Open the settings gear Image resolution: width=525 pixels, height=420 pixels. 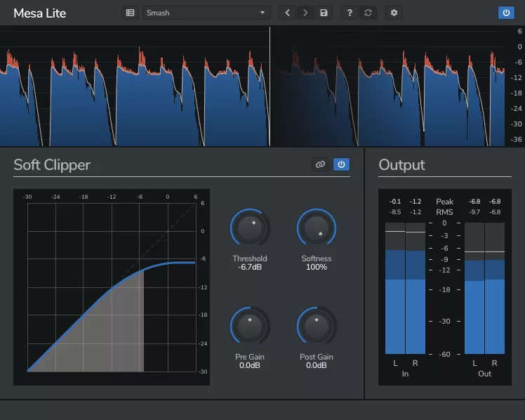point(394,13)
